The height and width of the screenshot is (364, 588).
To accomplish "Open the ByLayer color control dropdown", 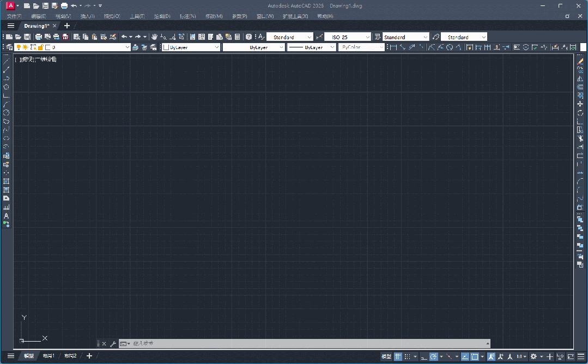I will (191, 47).
